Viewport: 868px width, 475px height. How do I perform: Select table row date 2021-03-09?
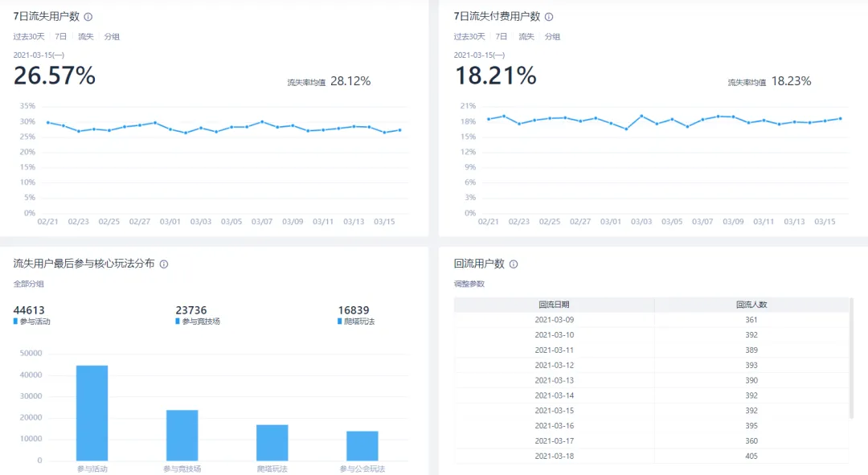554,320
